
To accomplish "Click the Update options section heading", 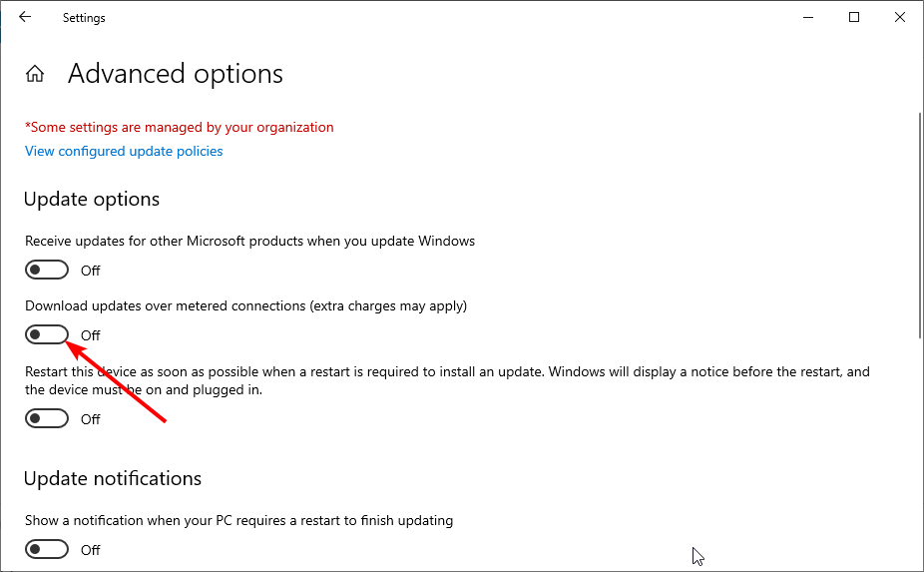I will pyautogui.click(x=92, y=200).
